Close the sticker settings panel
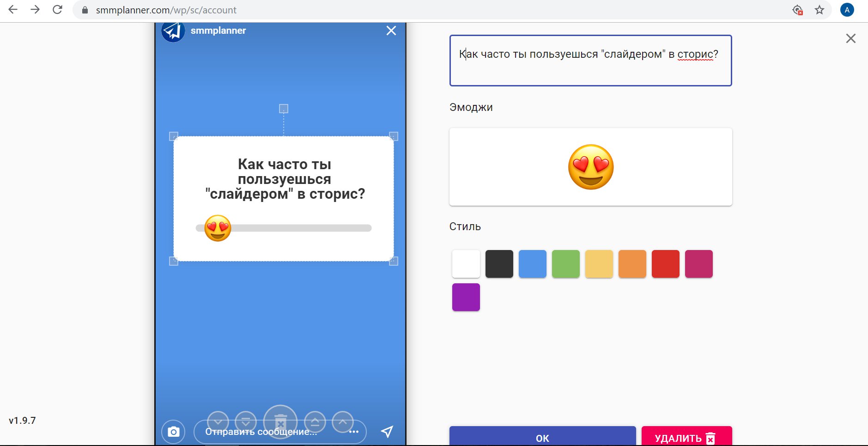The width and height of the screenshot is (868, 446). [x=851, y=38]
